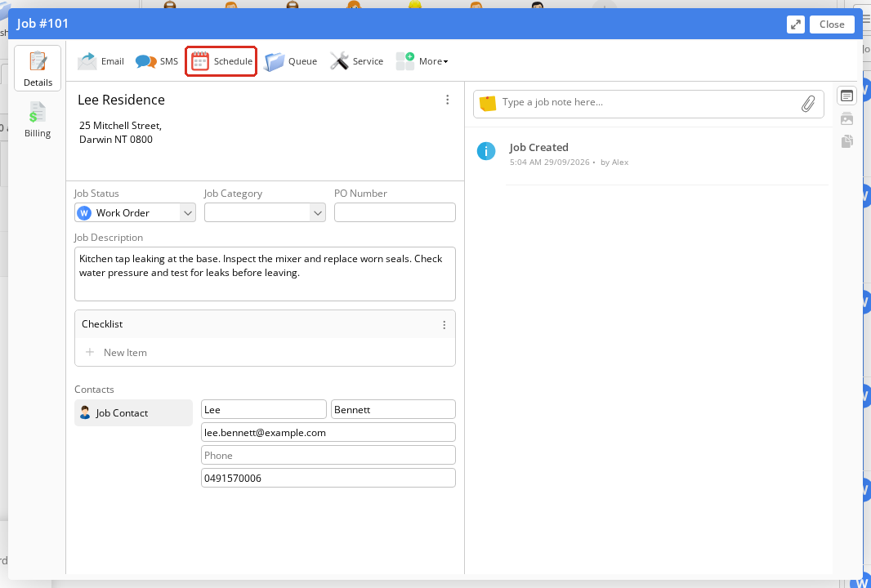Close the Job #101 window
871x588 pixels.
[832, 24]
